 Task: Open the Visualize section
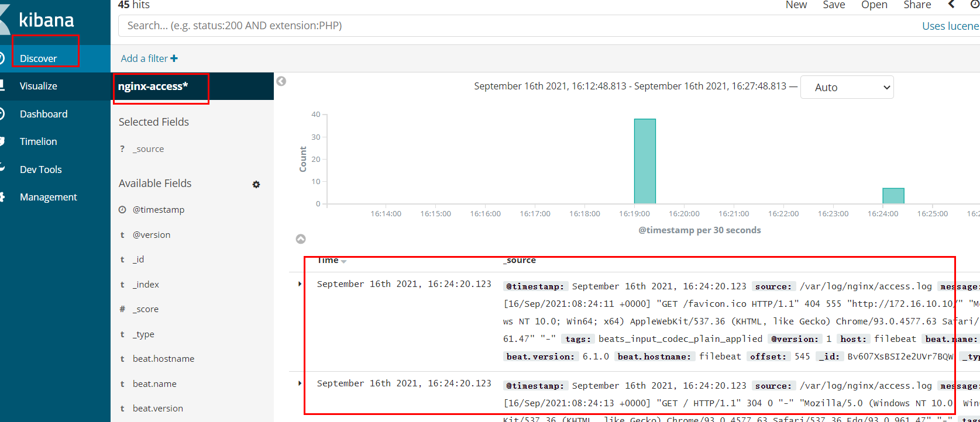click(x=38, y=86)
